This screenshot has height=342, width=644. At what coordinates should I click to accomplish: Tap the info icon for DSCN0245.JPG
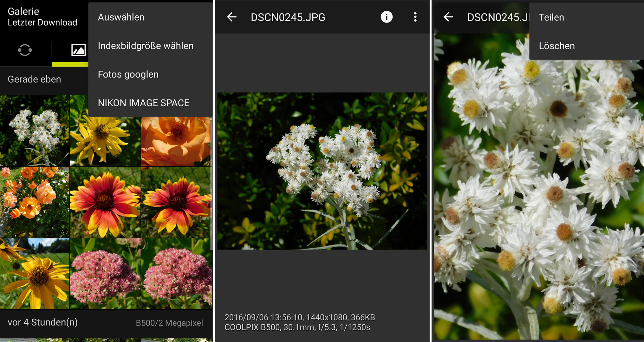tap(386, 17)
